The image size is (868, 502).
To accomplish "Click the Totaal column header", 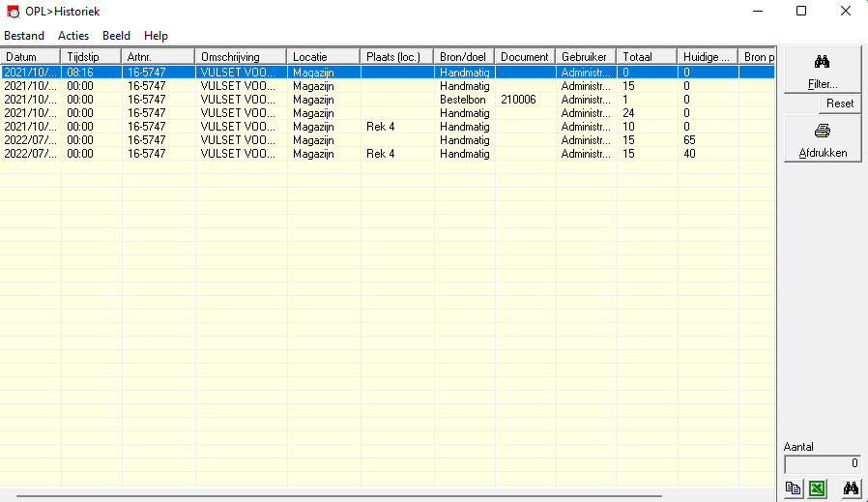I will [x=647, y=56].
